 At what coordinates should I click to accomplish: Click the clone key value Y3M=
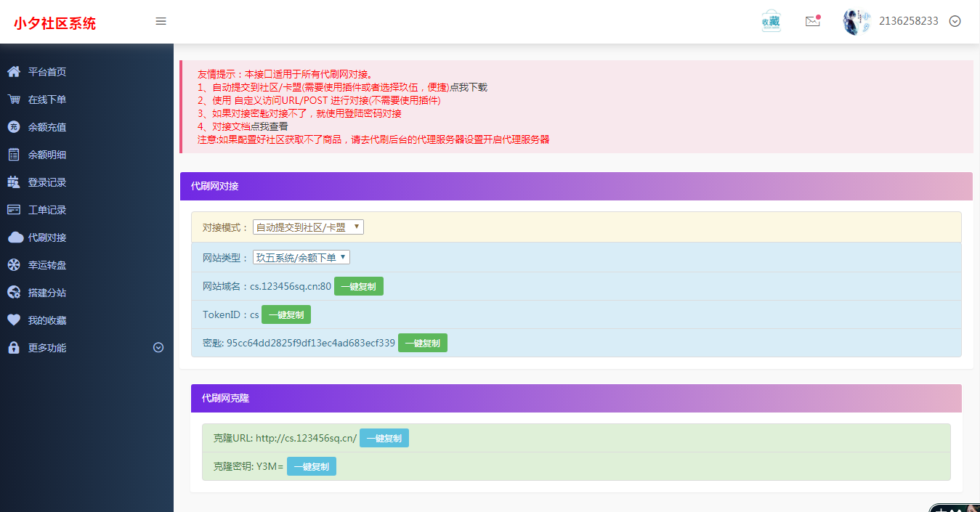coord(270,466)
